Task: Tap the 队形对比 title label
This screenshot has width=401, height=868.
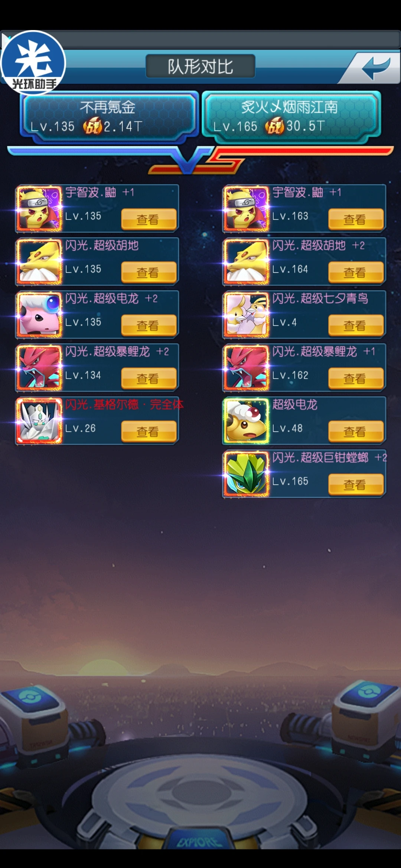Action: click(200, 66)
